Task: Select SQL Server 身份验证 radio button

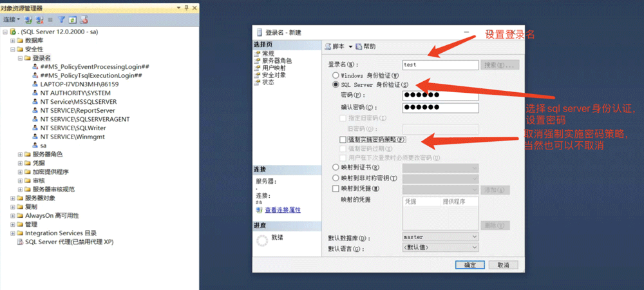Action: click(336, 85)
